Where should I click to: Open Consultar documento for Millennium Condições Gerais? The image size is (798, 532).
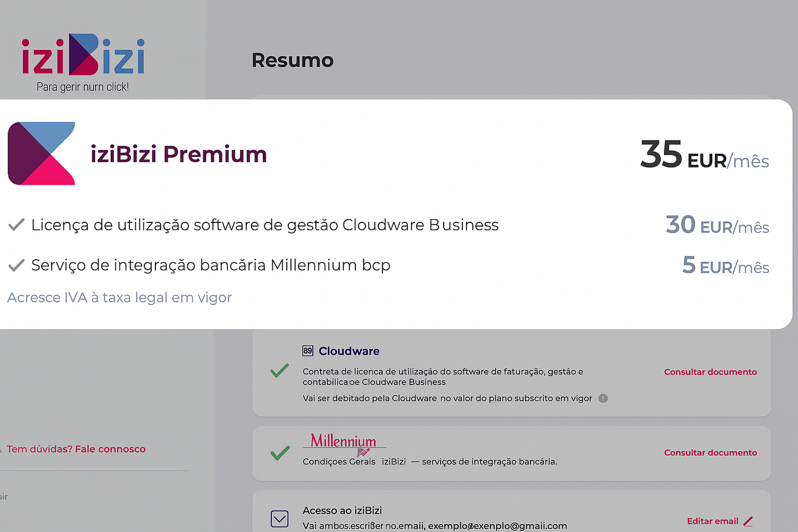pos(710,453)
